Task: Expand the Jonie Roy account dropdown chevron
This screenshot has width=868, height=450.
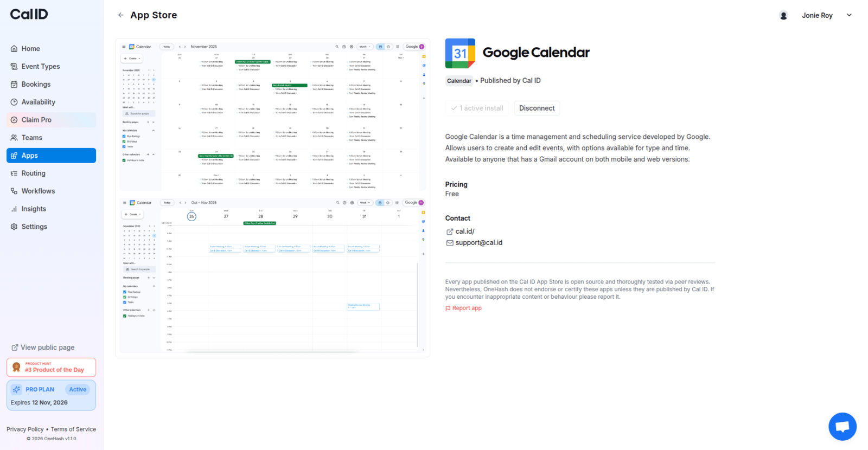Action: click(x=850, y=15)
